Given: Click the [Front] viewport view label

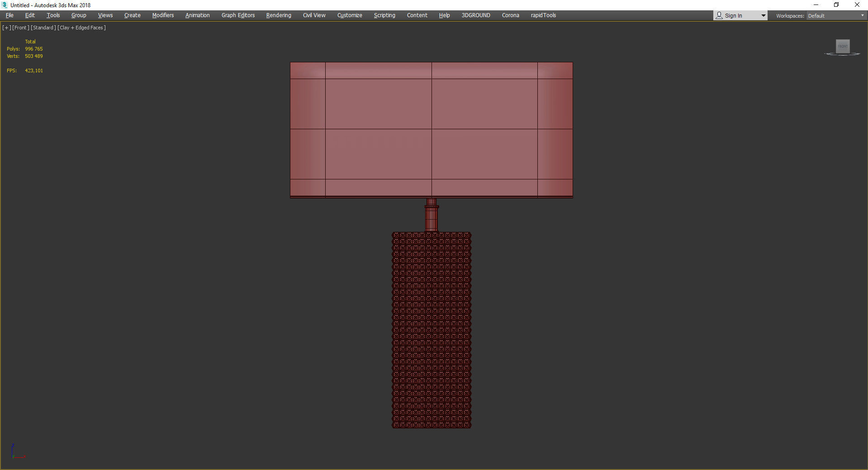Looking at the screenshot, I should click(21, 28).
